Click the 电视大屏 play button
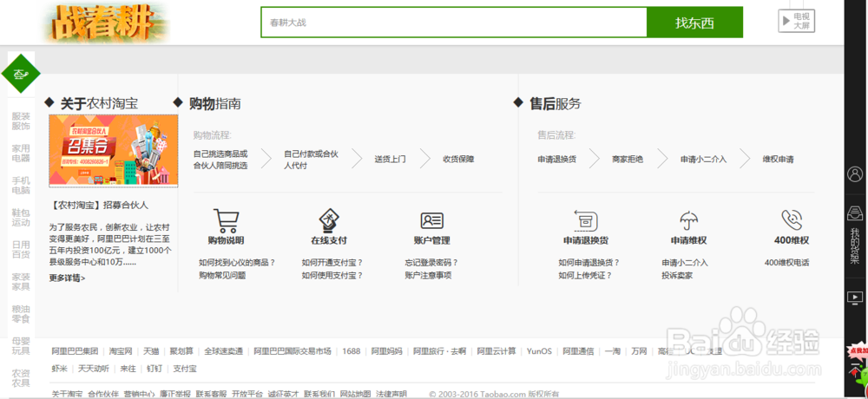This screenshot has width=868, height=399. tap(797, 21)
